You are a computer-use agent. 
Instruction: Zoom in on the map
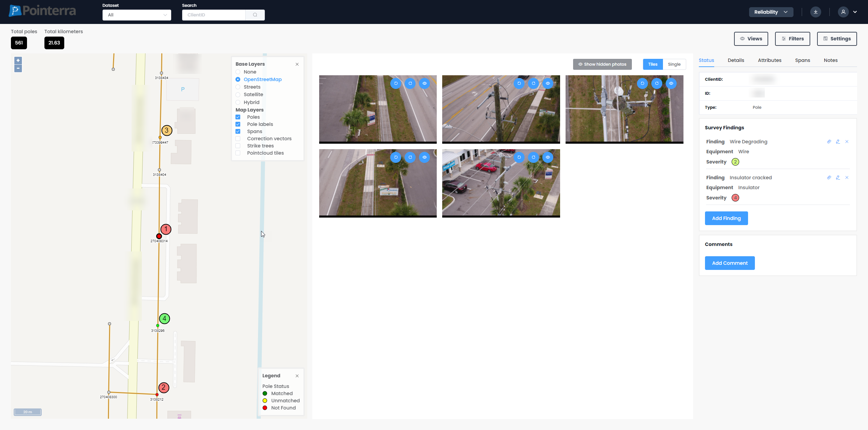[x=18, y=61]
